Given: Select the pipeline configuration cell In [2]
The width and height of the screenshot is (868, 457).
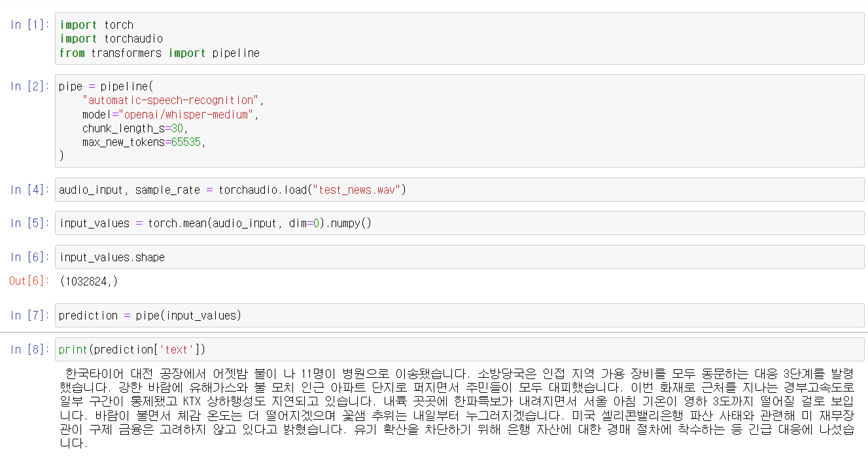Looking at the screenshot, I should [x=196, y=120].
